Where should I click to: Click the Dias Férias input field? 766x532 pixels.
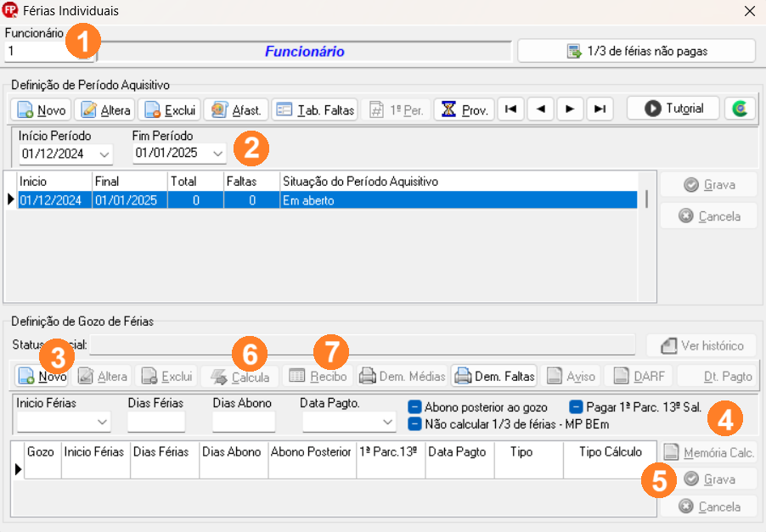click(x=156, y=422)
